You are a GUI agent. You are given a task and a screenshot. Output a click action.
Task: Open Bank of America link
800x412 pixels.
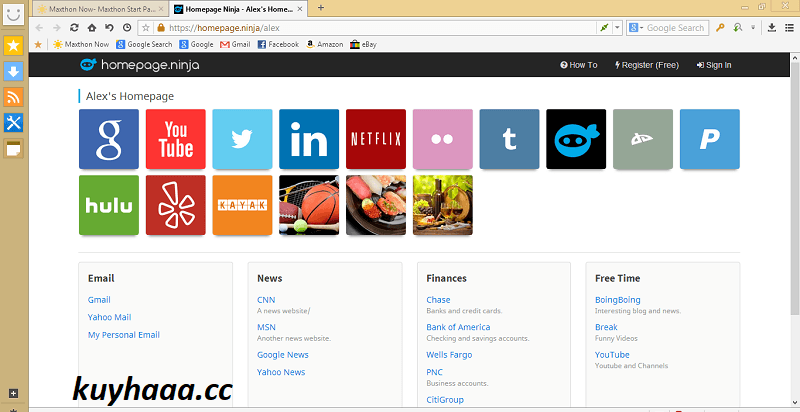pos(458,327)
